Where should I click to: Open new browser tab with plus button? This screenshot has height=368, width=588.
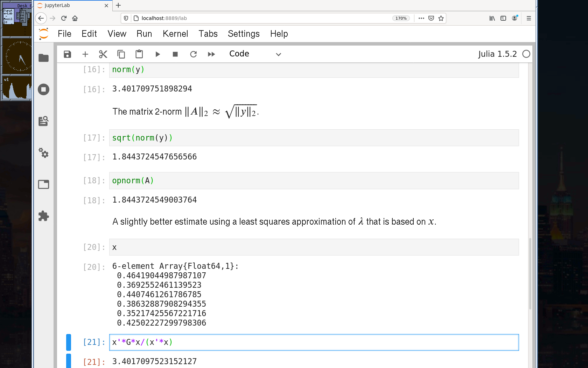coord(118,5)
